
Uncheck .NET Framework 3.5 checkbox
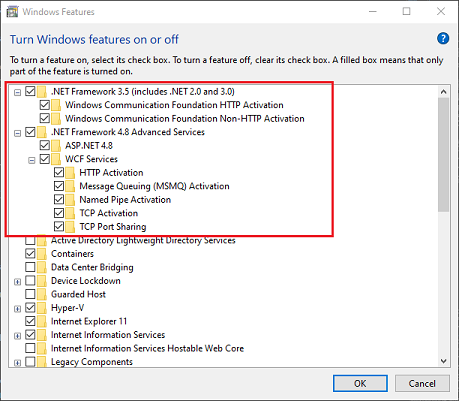tap(30, 91)
